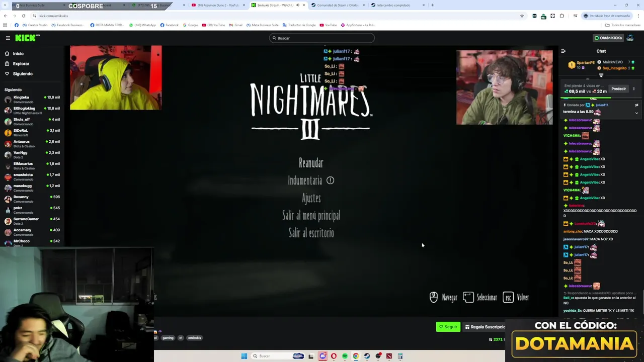The image size is (644, 362).
Task: Open Roxanny channel in following list
Action: point(32,199)
